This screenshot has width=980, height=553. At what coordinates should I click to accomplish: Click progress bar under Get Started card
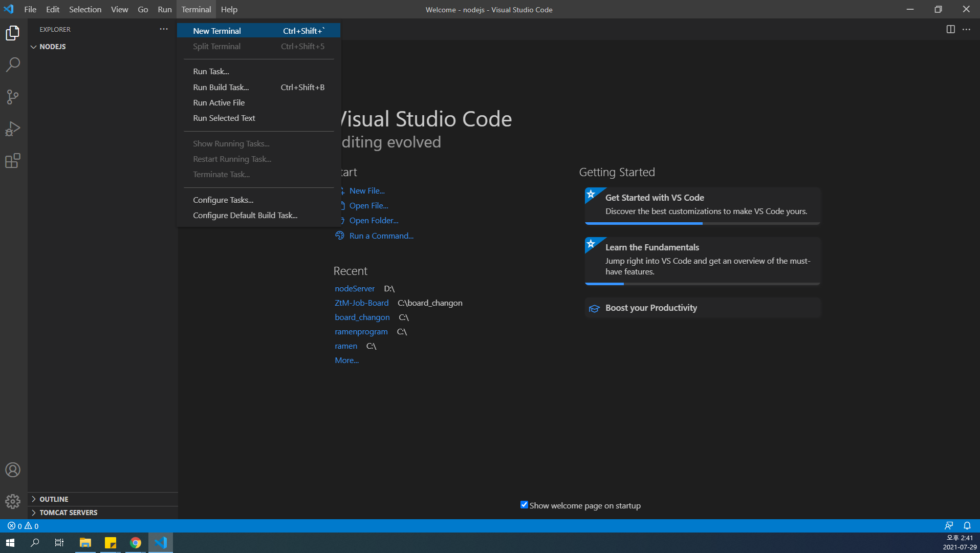coord(702,223)
